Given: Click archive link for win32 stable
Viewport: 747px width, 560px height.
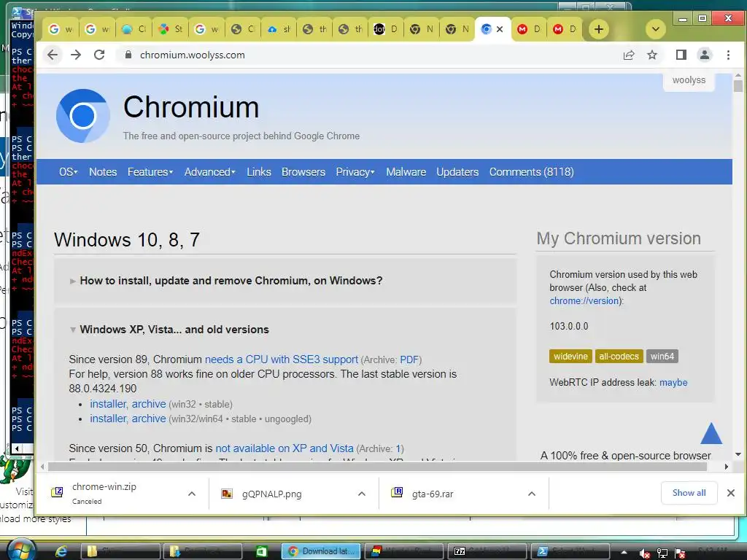Looking at the screenshot, I should pos(149,404).
